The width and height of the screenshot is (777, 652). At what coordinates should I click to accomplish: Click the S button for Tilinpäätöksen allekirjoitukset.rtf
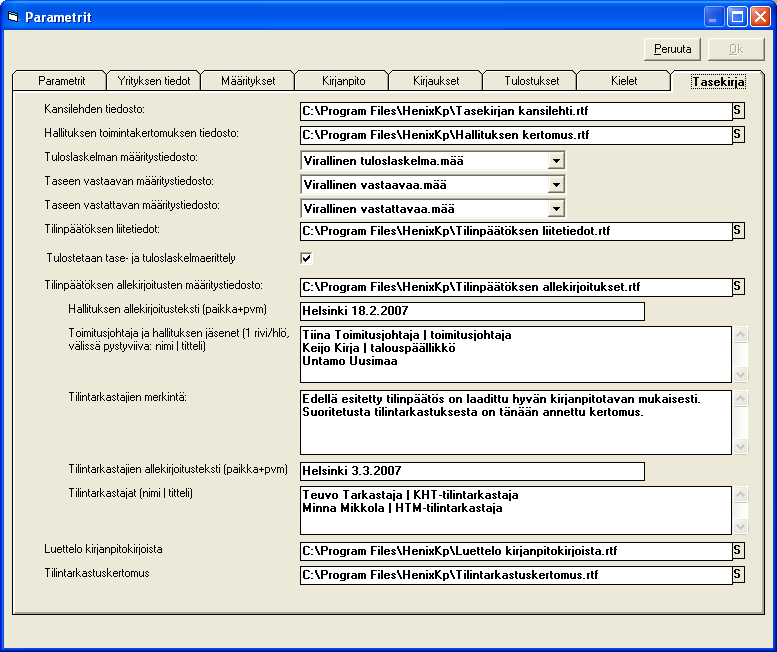tap(738, 286)
